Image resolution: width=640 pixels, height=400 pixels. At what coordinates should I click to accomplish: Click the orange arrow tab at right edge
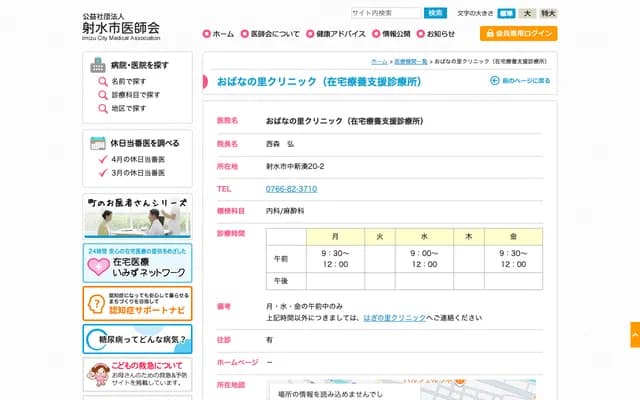(634, 334)
